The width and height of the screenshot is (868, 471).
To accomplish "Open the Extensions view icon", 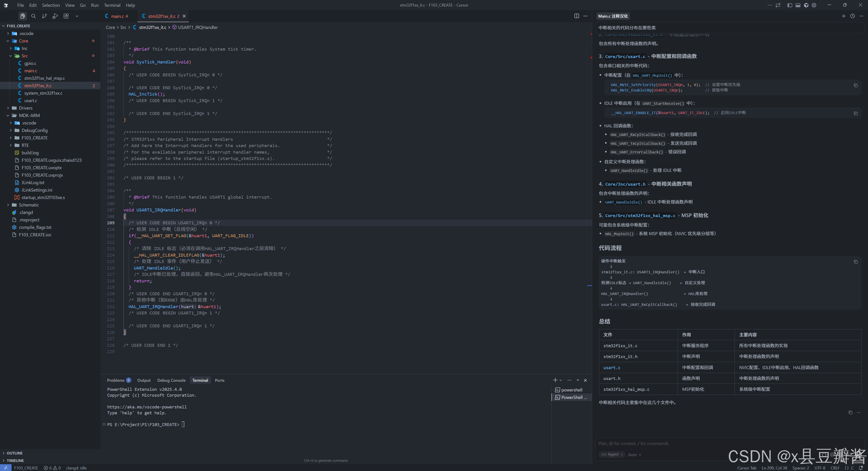I will click(66, 16).
